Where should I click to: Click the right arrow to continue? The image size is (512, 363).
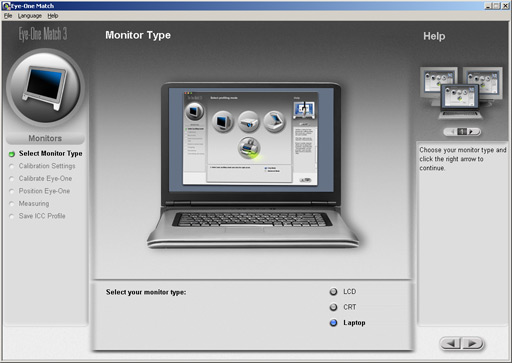[472, 343]
